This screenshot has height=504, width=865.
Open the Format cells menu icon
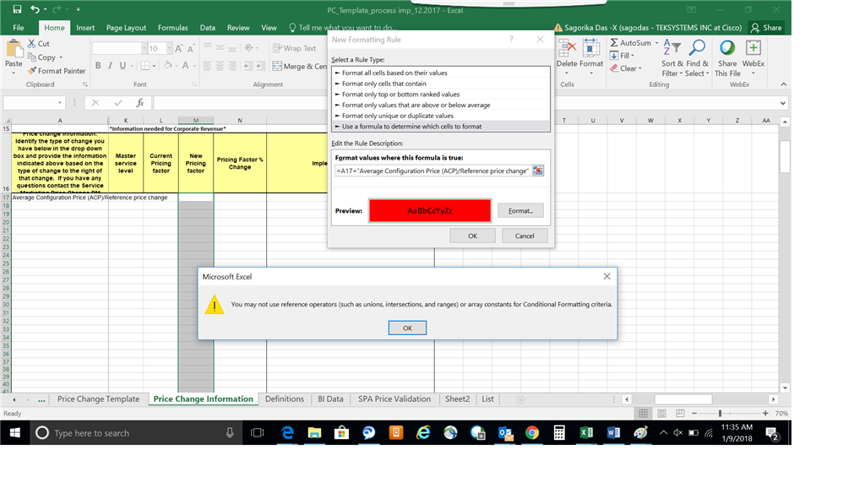coord(590,48)
